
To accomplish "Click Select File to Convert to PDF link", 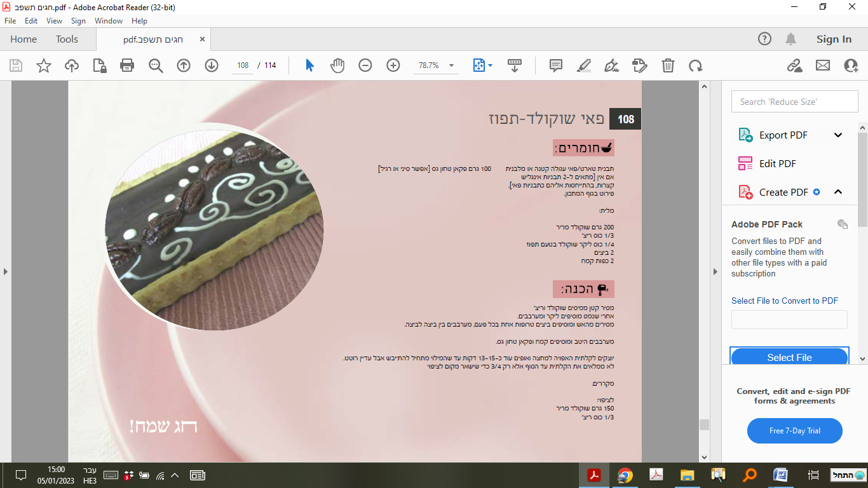I will coord(785,301).
